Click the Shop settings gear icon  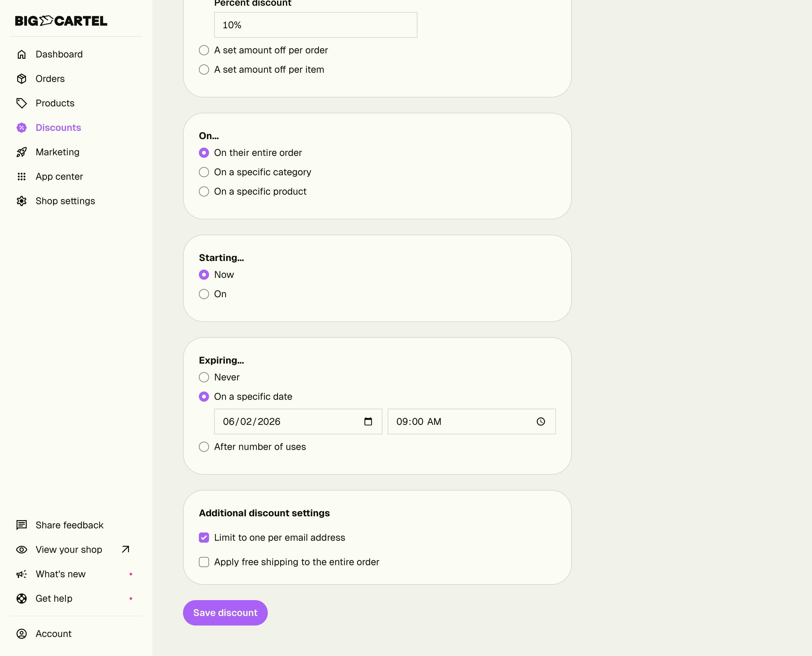coord(22,201)
